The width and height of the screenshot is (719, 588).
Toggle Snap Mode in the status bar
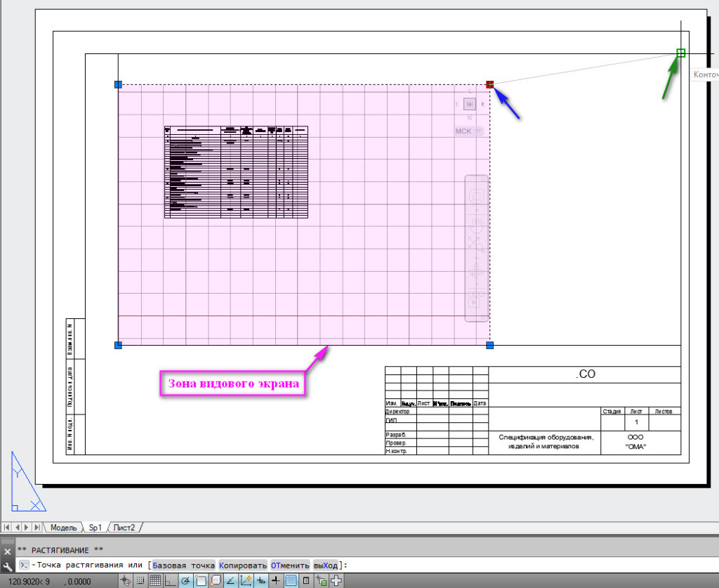coord(140,580)
